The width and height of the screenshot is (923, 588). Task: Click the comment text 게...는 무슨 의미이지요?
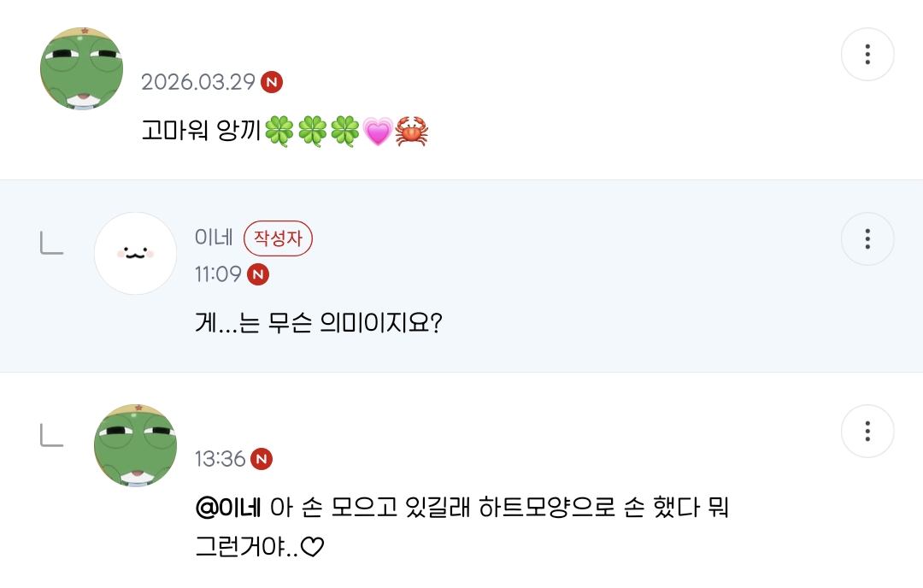[319, 322]
